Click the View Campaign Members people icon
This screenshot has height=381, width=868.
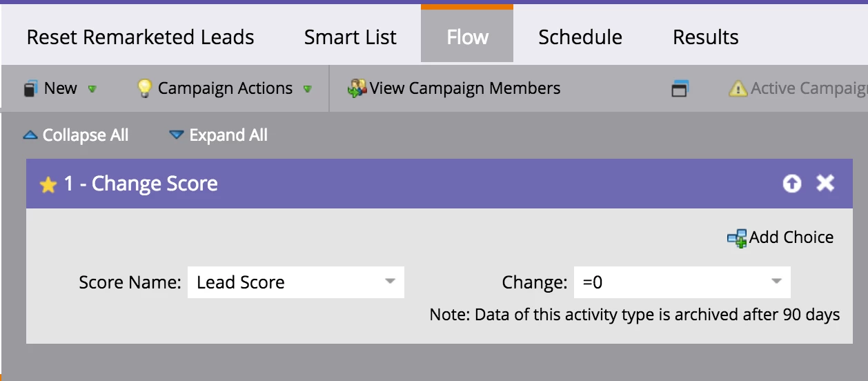pos(357,88)
